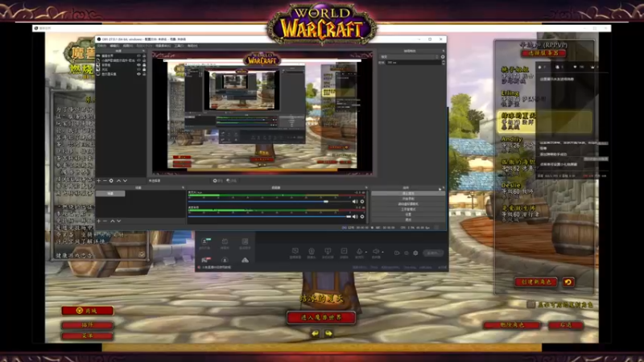The height and width of the screenshot is (362, 644).
Task: Tick the checkbox below the WoW character list
Action: [531, 304]
